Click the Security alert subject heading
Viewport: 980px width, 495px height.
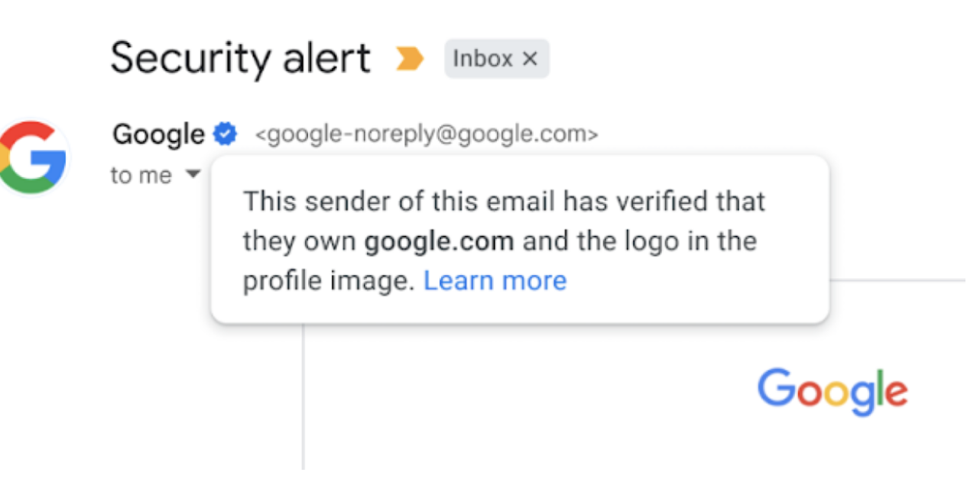pyautogui.click(x=240, y=58)
